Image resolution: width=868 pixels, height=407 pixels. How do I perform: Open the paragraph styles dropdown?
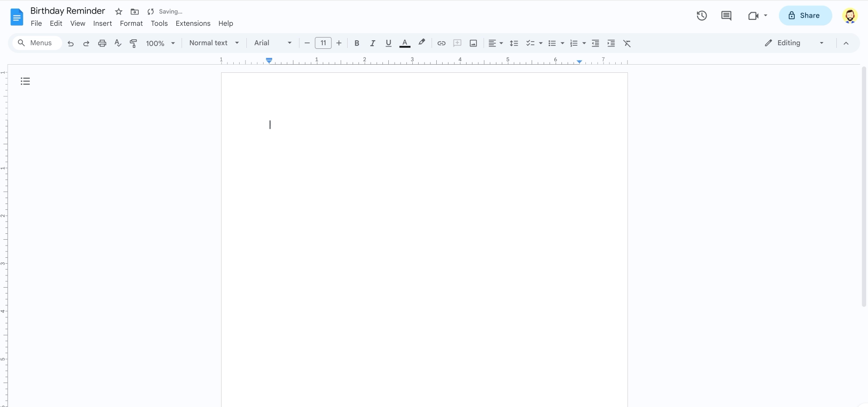pyautogui.click(x=213, y=43)
